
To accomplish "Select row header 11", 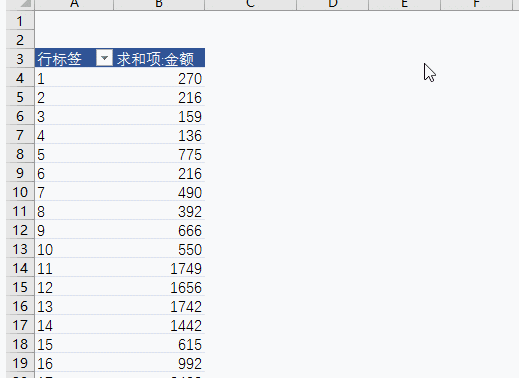I will pos(20,211).
